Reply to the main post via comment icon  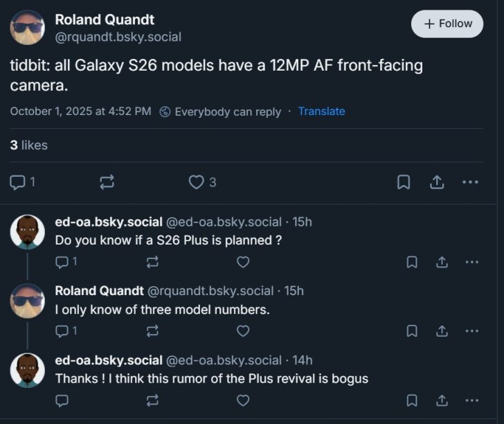pos(19,182)
